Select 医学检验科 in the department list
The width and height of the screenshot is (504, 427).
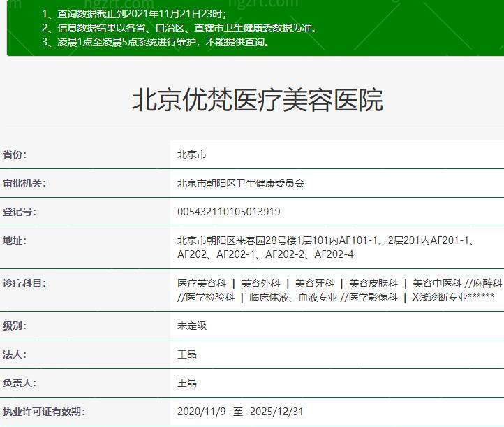tap(210, 297)
